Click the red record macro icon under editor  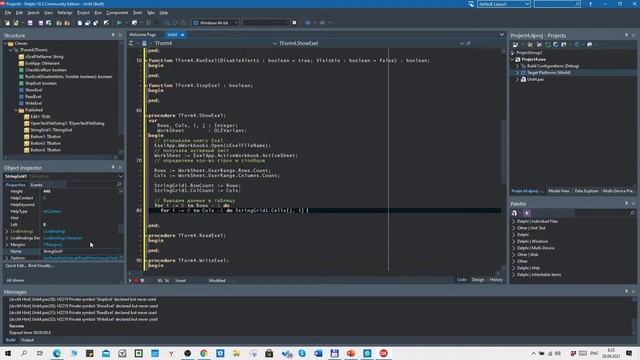point(136,280)
